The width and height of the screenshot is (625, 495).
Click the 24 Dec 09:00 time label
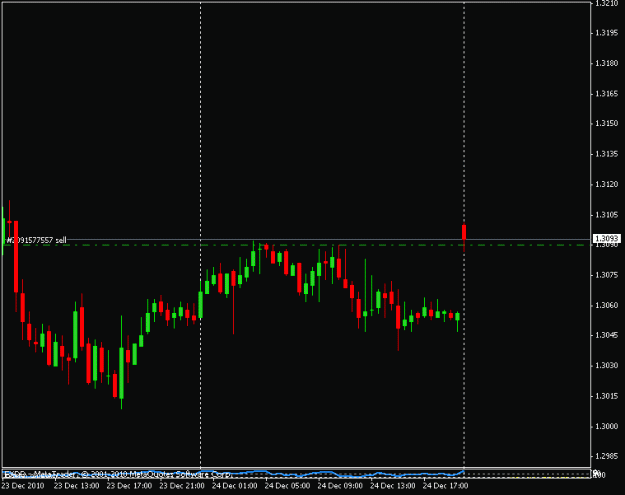pos(340,486)
